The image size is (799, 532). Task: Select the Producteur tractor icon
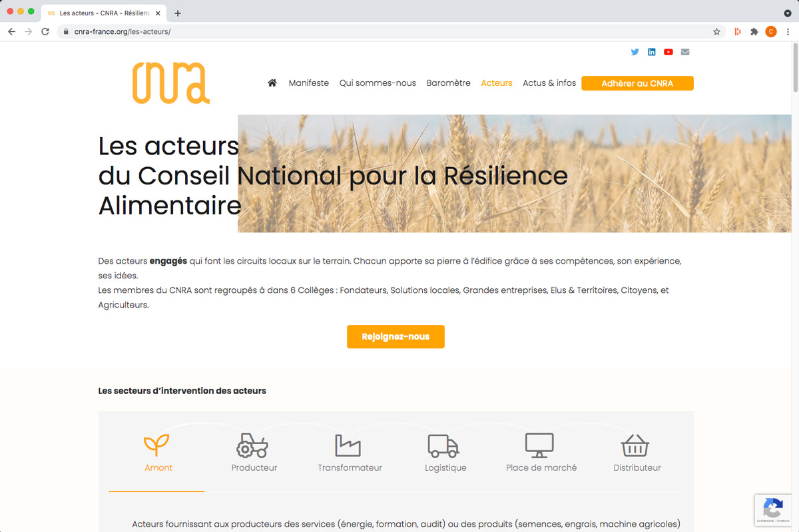tap(254, 445)
